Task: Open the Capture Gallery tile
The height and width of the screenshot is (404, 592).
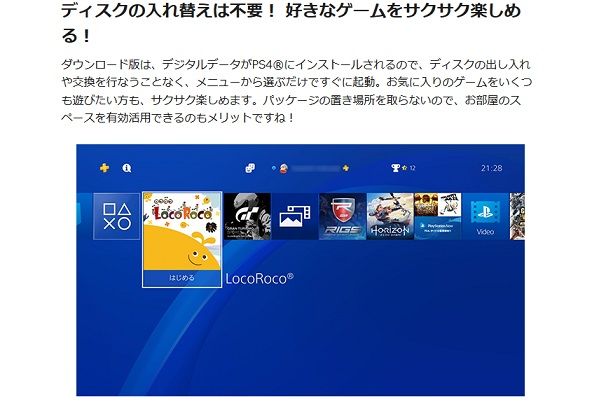Action: pos(295,216)
